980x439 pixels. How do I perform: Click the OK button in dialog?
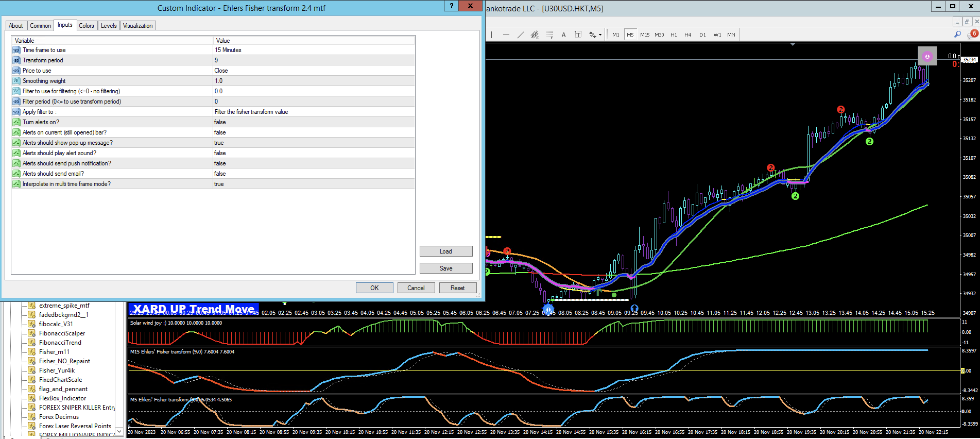[x=374, y=288]
